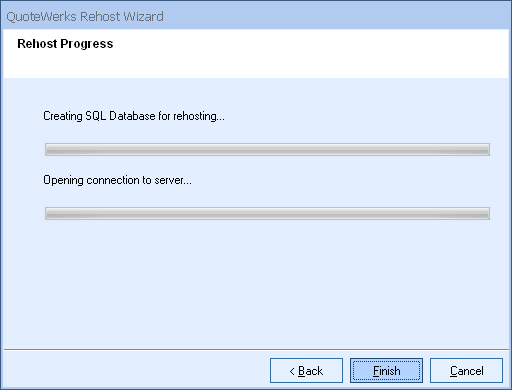Click the underlined C in Cancel
Screen dimensions: 512x390
tap(454, 371)
